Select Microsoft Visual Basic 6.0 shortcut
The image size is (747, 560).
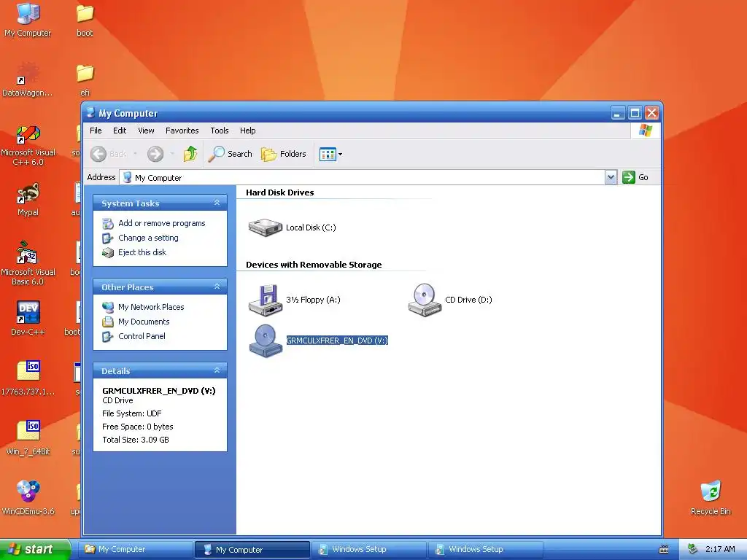(28, 264)
